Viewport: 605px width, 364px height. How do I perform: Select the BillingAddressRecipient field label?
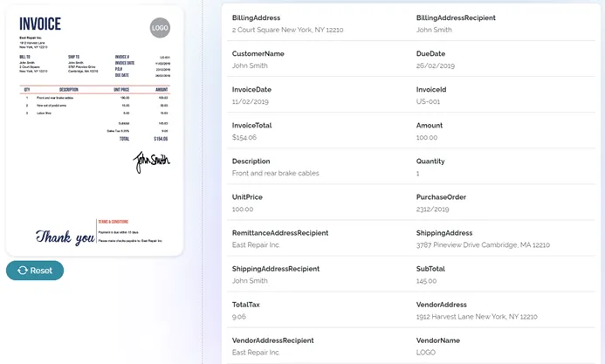(456, 17)
